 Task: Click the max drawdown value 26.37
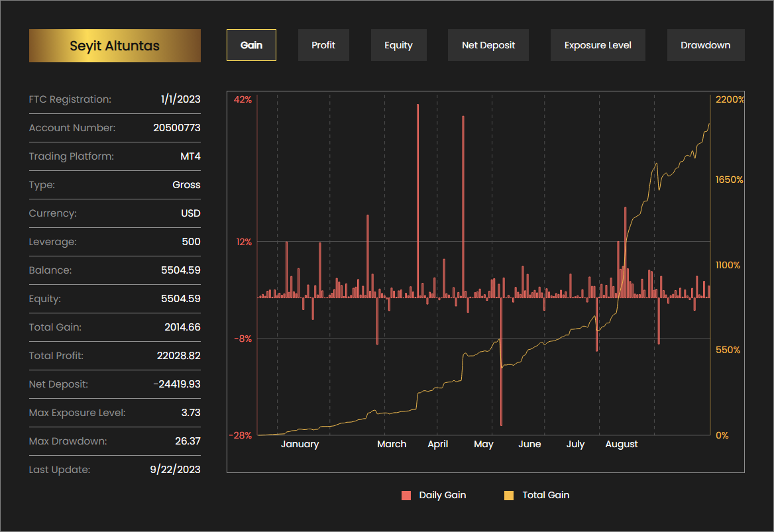(188, 441)
